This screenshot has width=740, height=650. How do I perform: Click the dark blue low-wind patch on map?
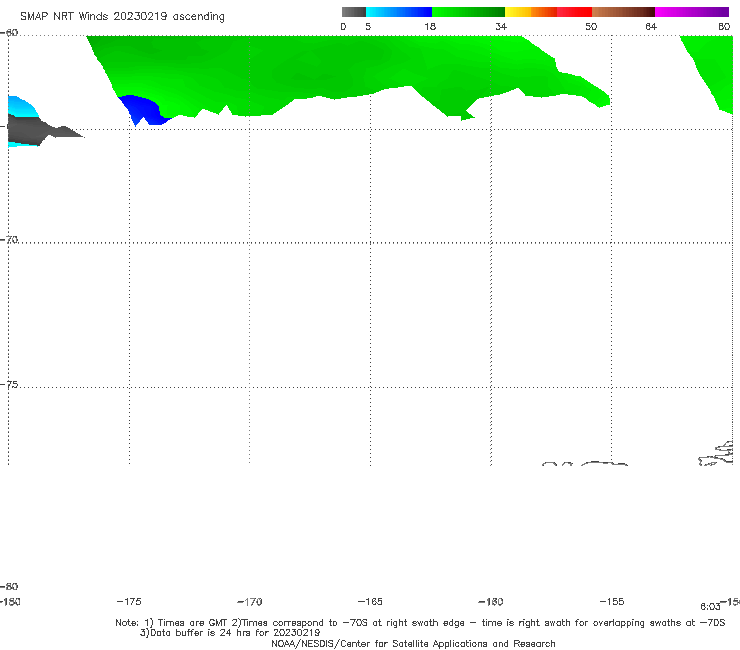144,110
